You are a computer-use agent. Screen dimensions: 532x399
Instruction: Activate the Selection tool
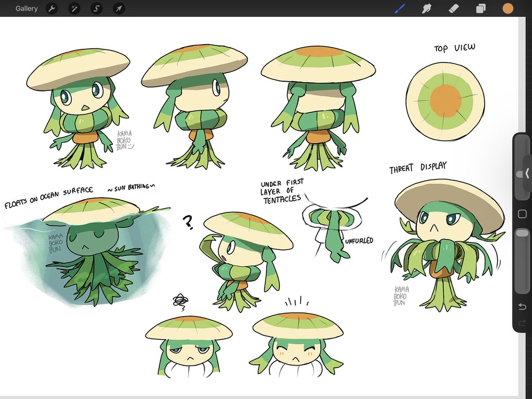pos(96,8)
